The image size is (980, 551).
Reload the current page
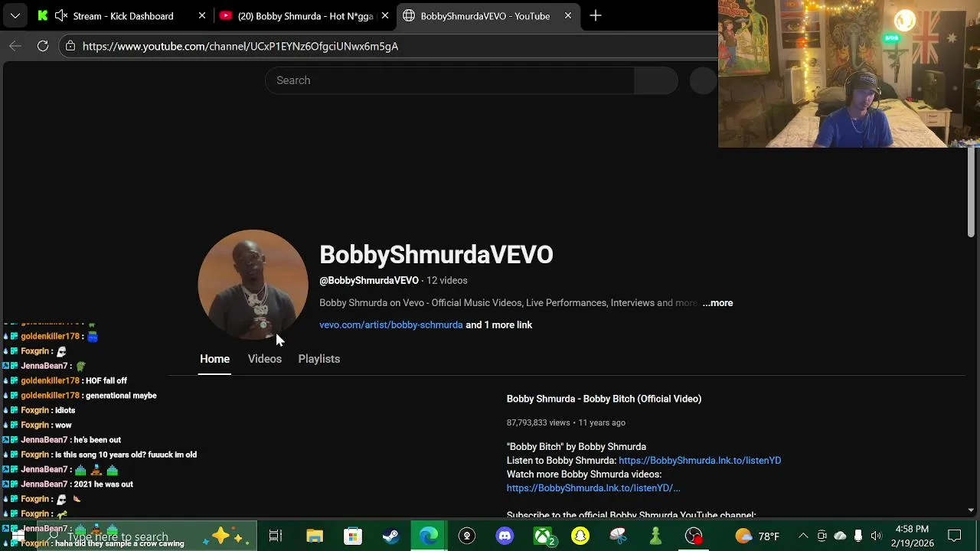click(x=43, y=46)
